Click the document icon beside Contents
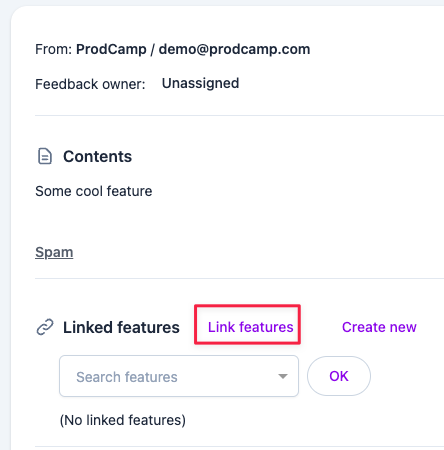 point(45,157)
